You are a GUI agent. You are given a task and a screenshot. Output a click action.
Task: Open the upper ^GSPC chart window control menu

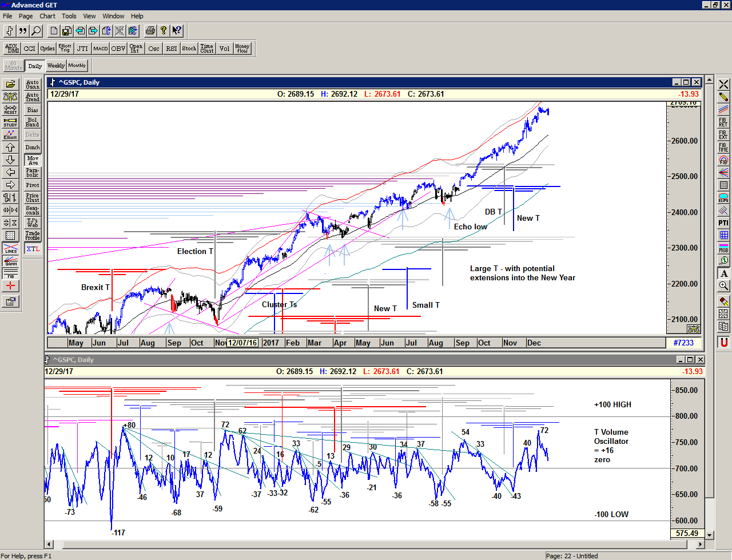click(53, 82)
